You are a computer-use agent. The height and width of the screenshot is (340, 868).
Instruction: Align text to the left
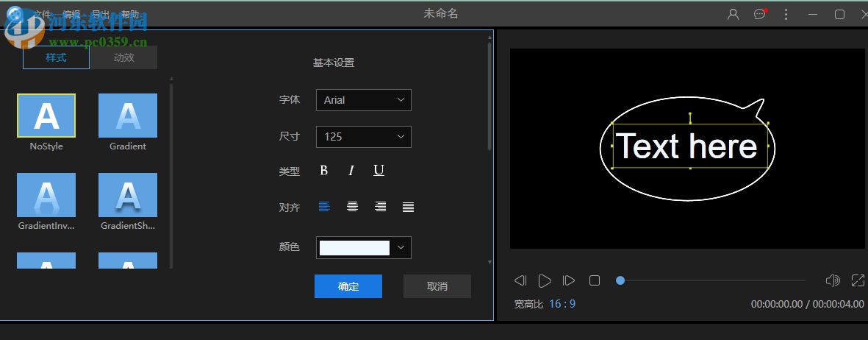tap(324, 207)
